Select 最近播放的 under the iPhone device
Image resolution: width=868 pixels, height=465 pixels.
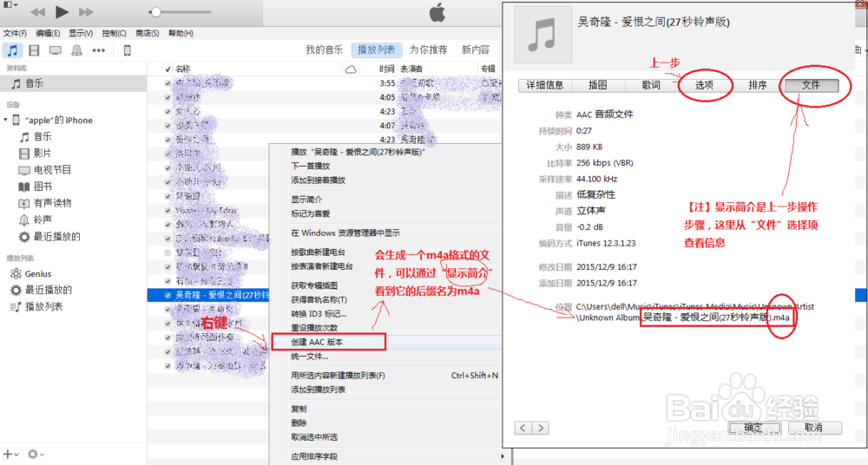coord(56,236)
